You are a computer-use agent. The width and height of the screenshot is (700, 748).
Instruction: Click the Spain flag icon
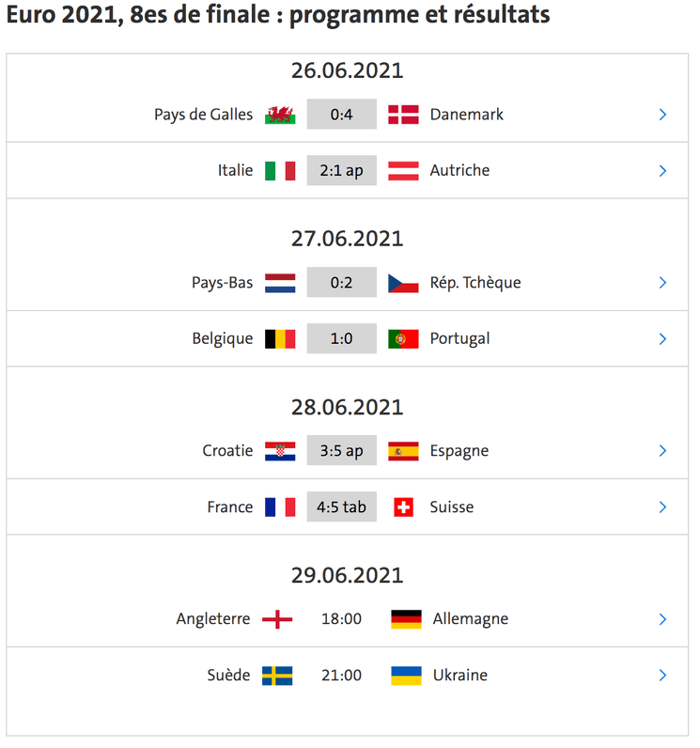click(x=403, y=451)
